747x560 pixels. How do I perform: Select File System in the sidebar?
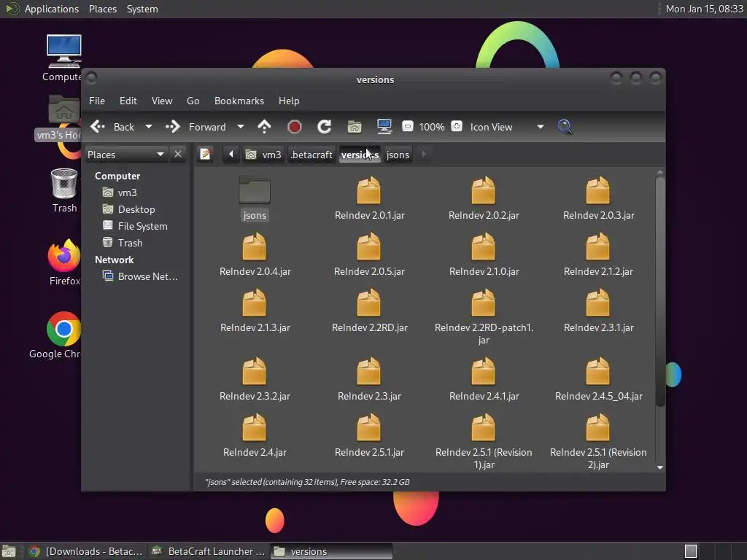142,226
